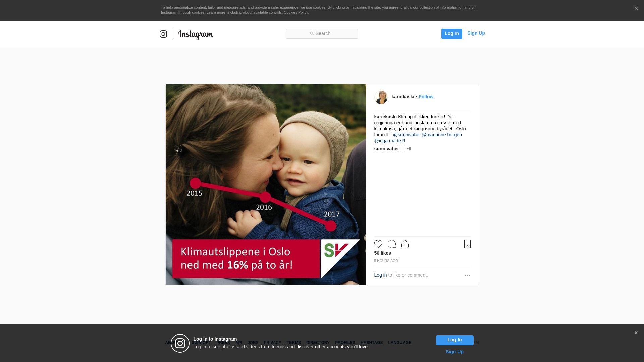Close the Log In to Instagram banner

[636, 333]
